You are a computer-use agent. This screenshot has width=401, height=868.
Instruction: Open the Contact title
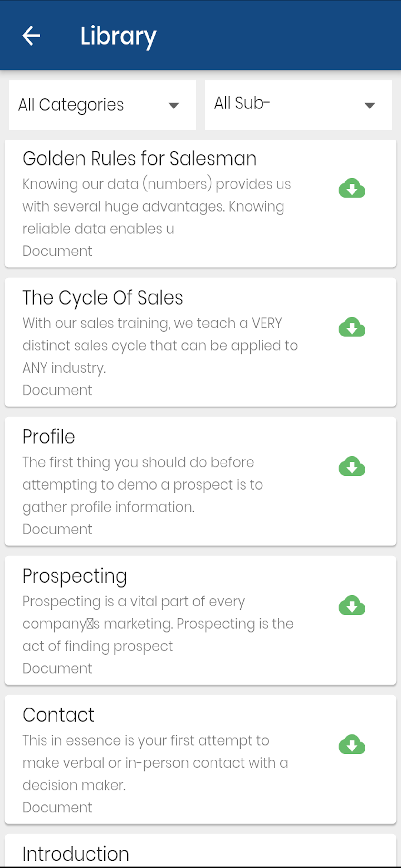(x=58, y=715)
